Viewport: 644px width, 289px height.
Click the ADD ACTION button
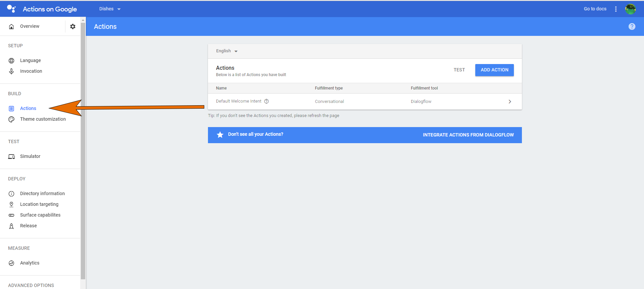[x=494, y=70]
